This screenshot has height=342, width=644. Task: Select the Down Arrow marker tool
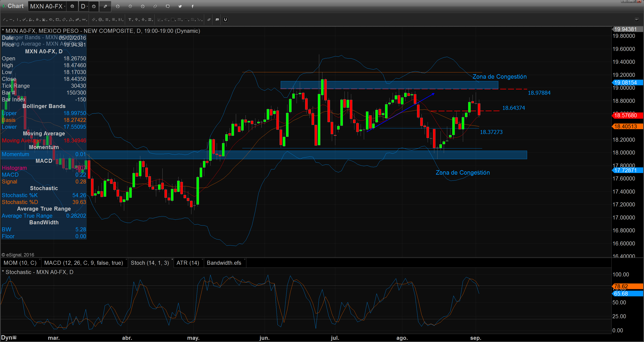[143, 20]
